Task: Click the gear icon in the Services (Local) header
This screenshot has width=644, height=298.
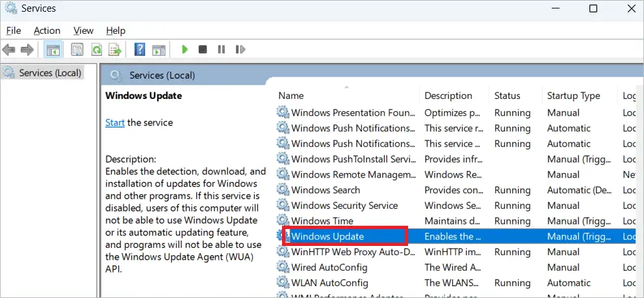Action: point(116,75)
